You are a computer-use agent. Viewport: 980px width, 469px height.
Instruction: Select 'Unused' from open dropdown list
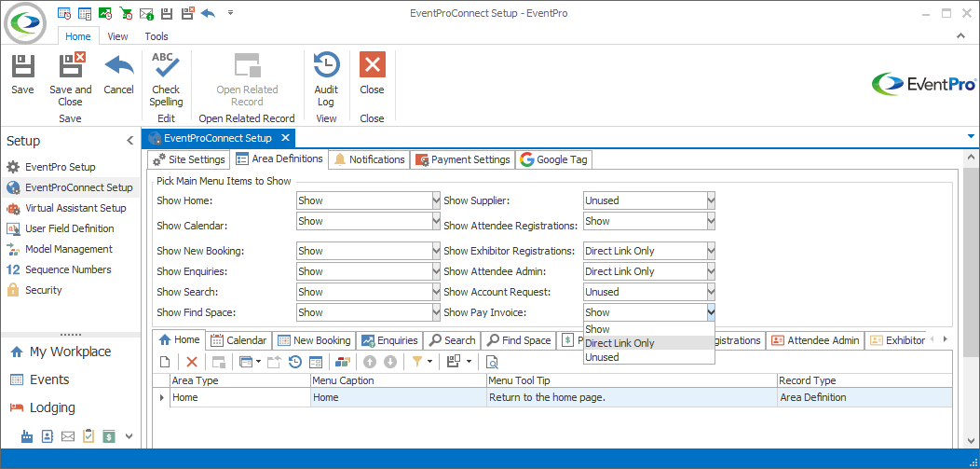pyautogui.click(x=648, y=357)
